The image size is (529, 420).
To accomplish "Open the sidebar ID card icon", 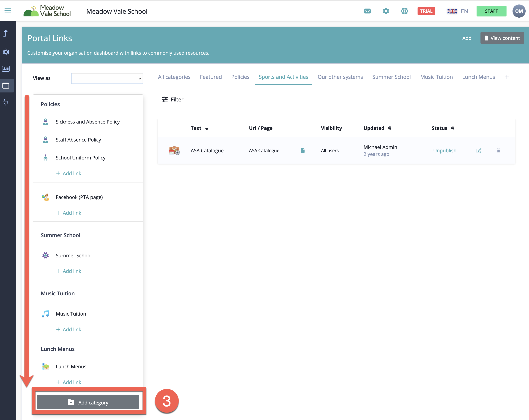I will point(6,69).
